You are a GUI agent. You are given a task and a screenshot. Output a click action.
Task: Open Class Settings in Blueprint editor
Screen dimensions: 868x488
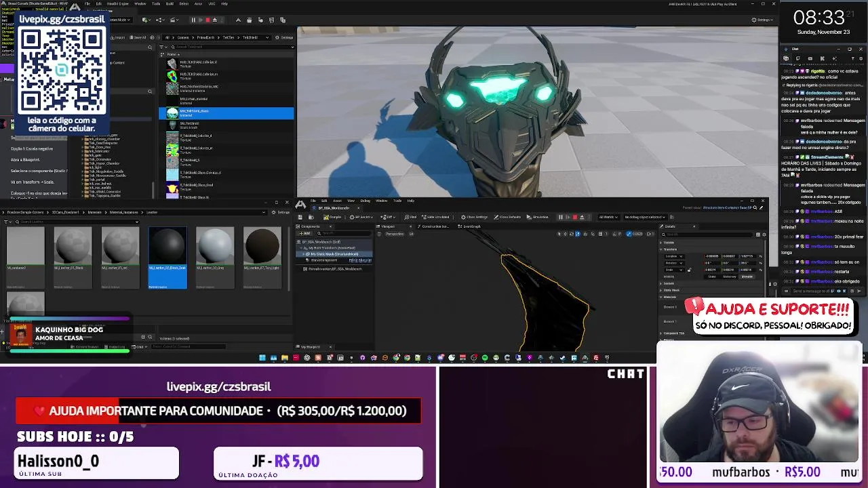[x=475, y=217]
